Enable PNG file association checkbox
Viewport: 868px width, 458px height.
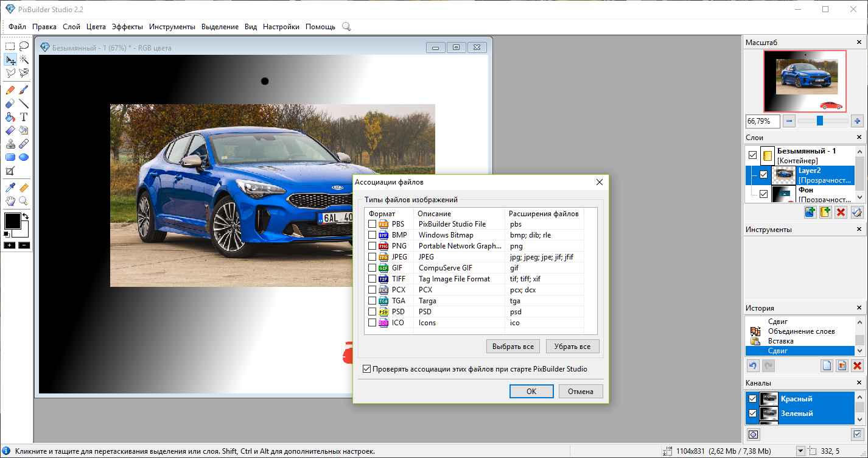coord(372,246)
